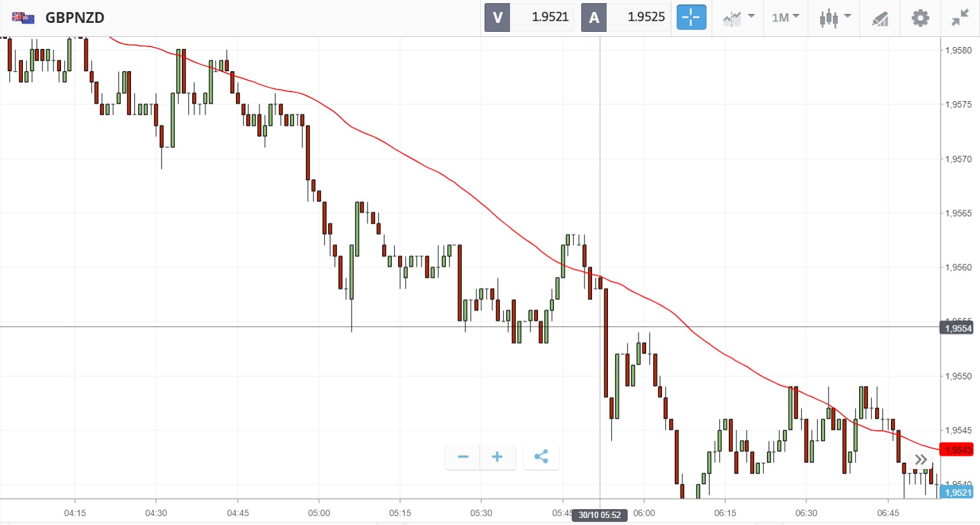This screenshot has width=980, height=525.
Task: Click the red 1,9543 moving average price tag
Action: coord(957,450)
